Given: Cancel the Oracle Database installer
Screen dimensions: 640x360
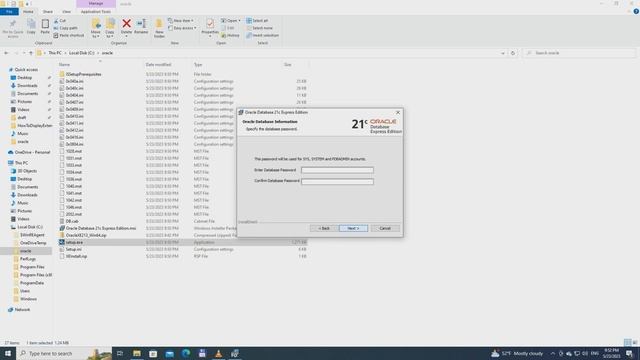Looking at the screenshot, I should click(x=385, y=228).
